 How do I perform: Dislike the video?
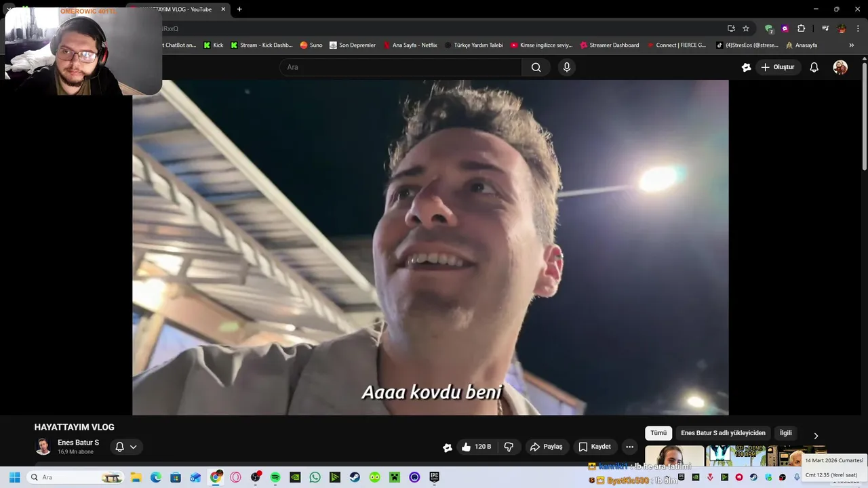[509, 447]
